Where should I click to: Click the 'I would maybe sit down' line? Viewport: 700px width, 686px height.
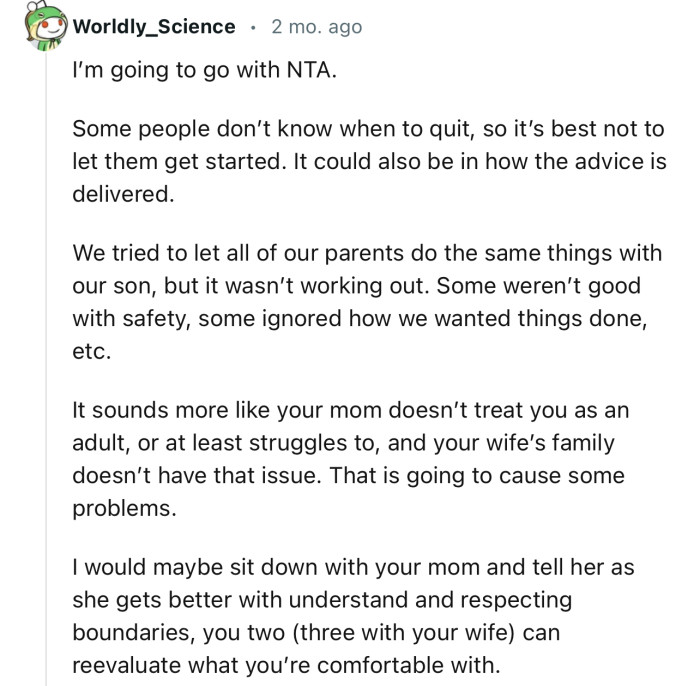tap(353, 567)
